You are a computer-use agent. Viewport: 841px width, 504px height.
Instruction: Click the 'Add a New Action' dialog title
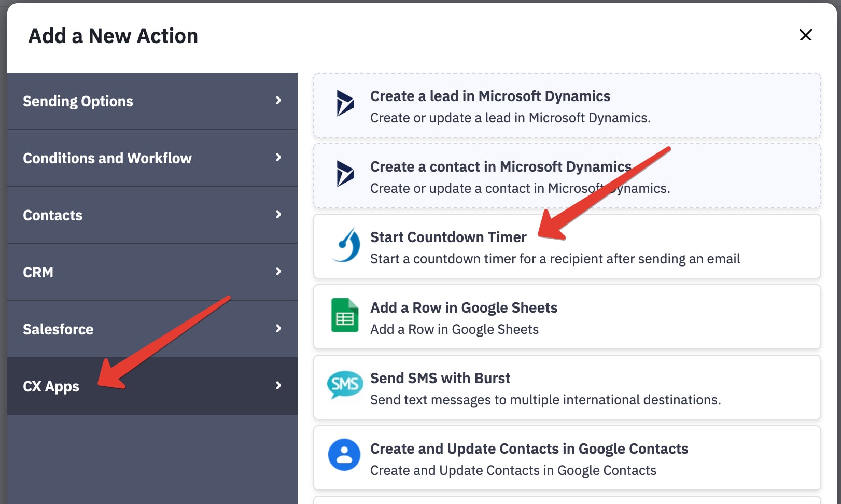(x=113, y=36)
